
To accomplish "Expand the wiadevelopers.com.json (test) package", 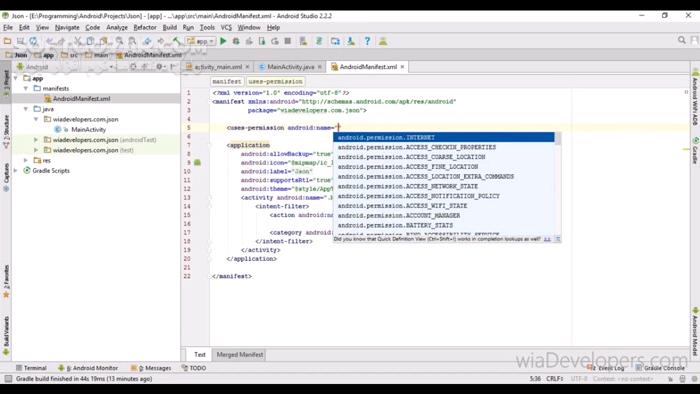I will click(36, 150).
